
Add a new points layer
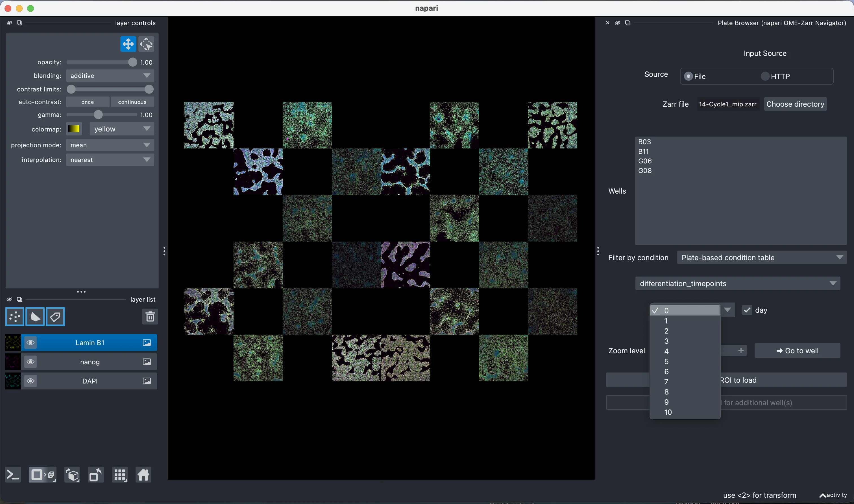point(15,317)
